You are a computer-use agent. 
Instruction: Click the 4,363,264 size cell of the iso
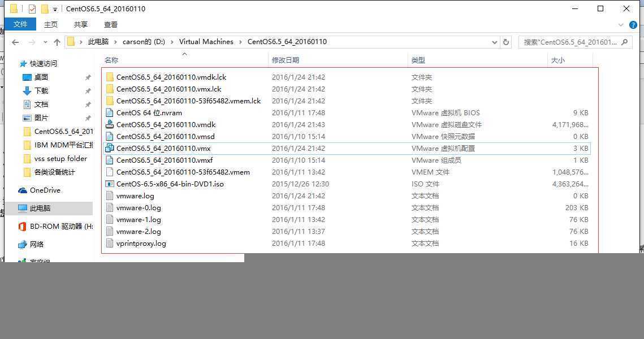click(570, 184)
